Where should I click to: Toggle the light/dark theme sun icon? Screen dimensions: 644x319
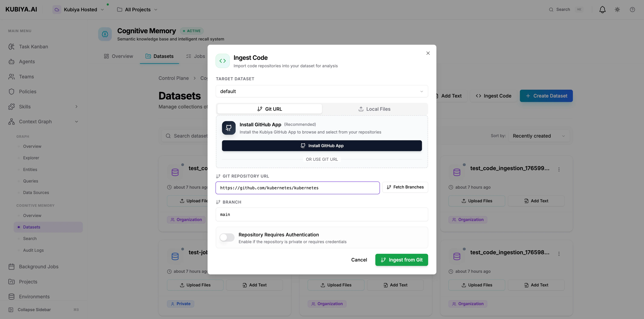[617, 10]
